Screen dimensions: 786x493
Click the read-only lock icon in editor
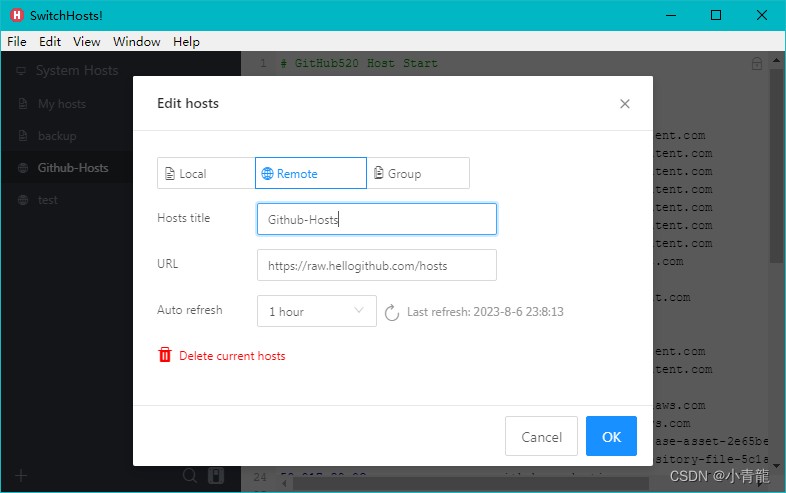[757, 64]
